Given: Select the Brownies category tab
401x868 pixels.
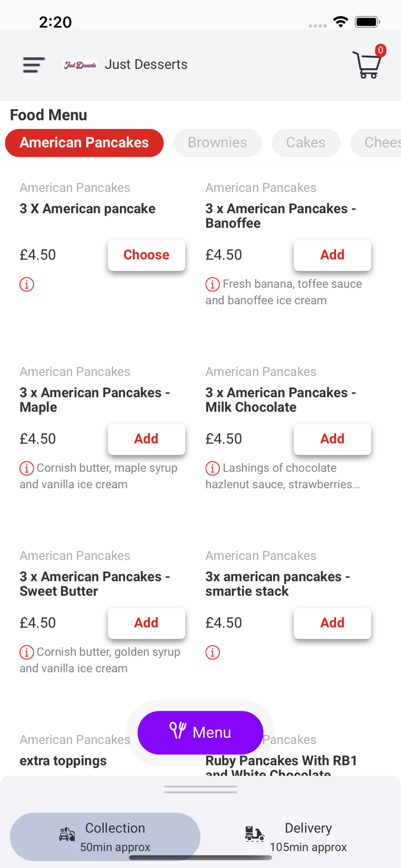Looking at the screenshot, I should click(218, 143).
